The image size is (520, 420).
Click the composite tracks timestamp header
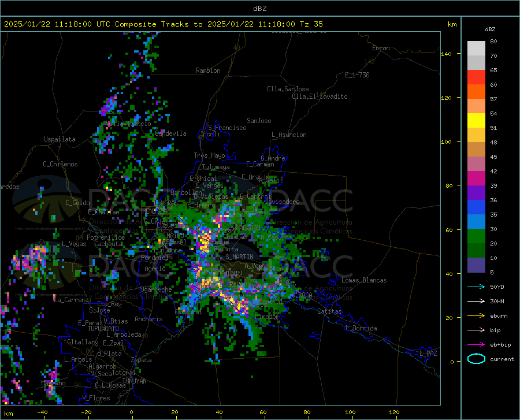click(x=163, y=24)
